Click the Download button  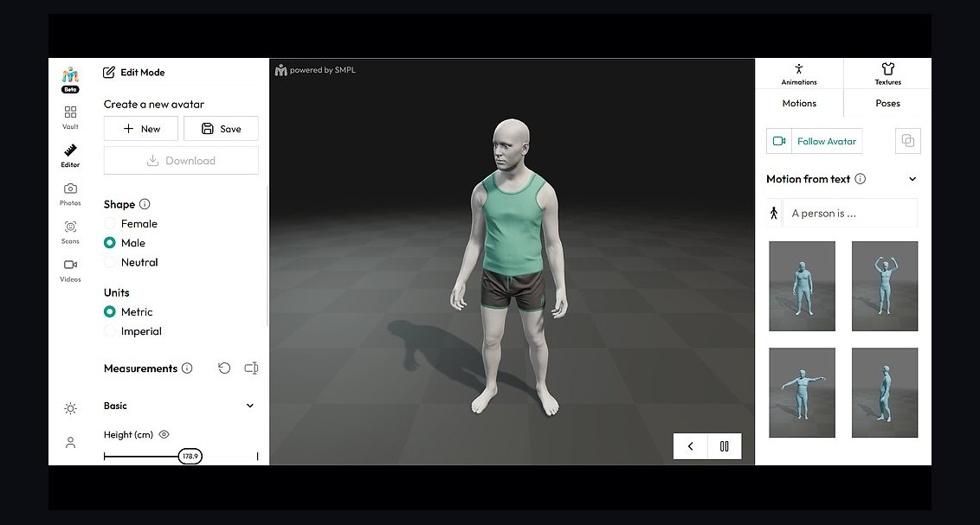coord(181,160)
